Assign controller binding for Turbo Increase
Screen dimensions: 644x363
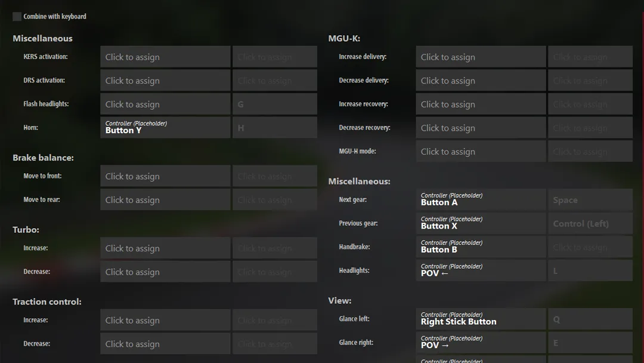tap(165, 248)
